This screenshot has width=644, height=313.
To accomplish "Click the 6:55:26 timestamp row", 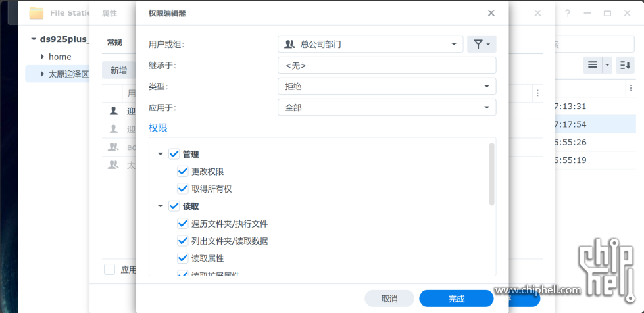I will [x=595, y=142].
